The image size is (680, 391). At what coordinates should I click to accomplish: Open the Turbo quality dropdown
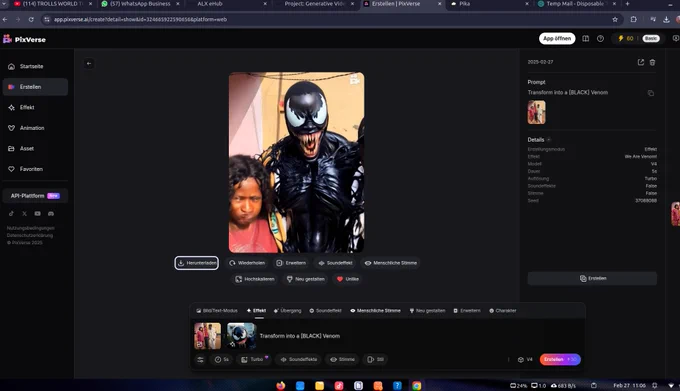(255, 360)
